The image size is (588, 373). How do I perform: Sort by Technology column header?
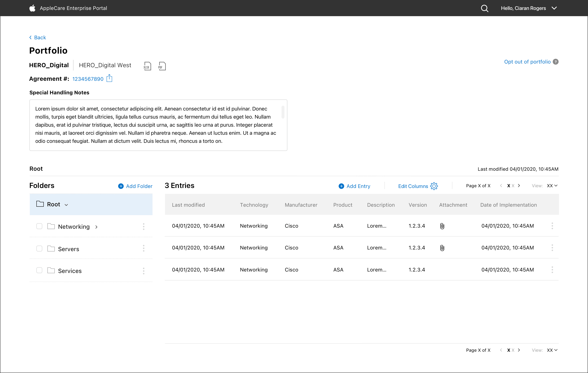254,205
